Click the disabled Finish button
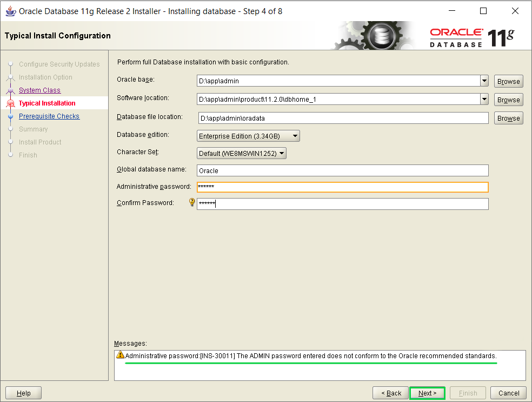This screenshot has height=402, width=532. coord(468,393)
